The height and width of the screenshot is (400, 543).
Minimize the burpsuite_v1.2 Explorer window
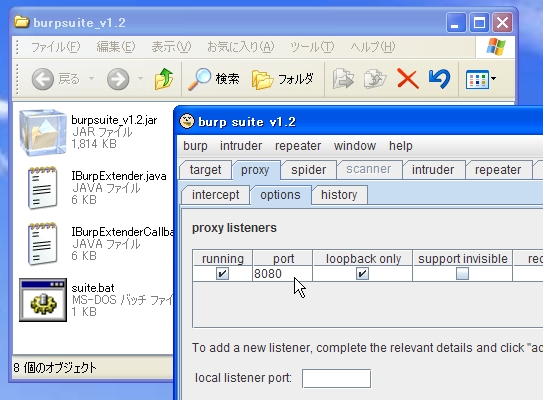[456, 23]
